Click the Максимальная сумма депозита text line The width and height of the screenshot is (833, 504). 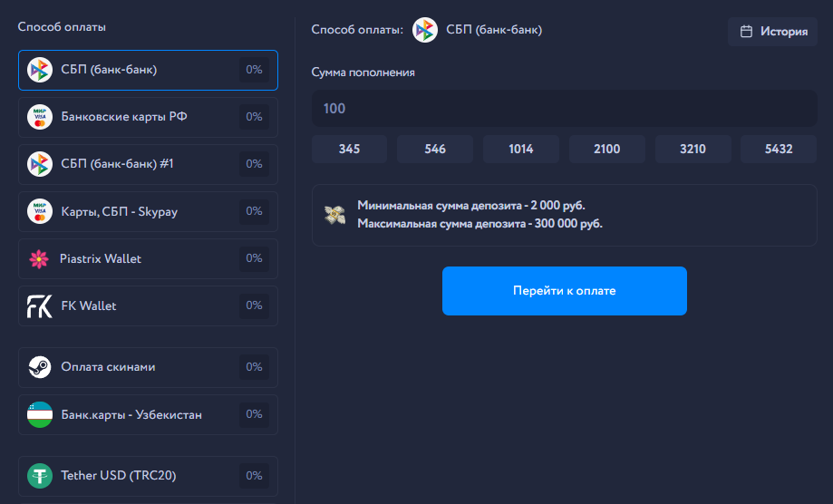click(x=479, y=224)
